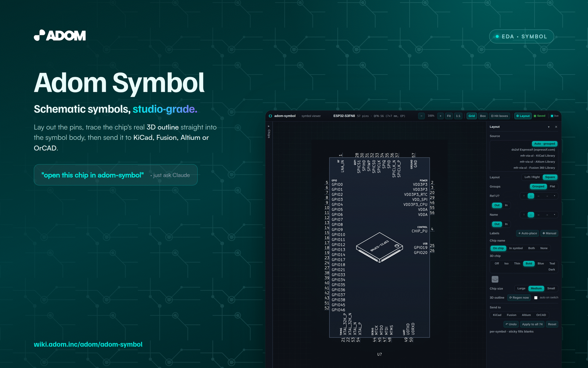Click the Apply to all 74 button
Viewport: 588px width, 368px height.
tap(532, 324)
